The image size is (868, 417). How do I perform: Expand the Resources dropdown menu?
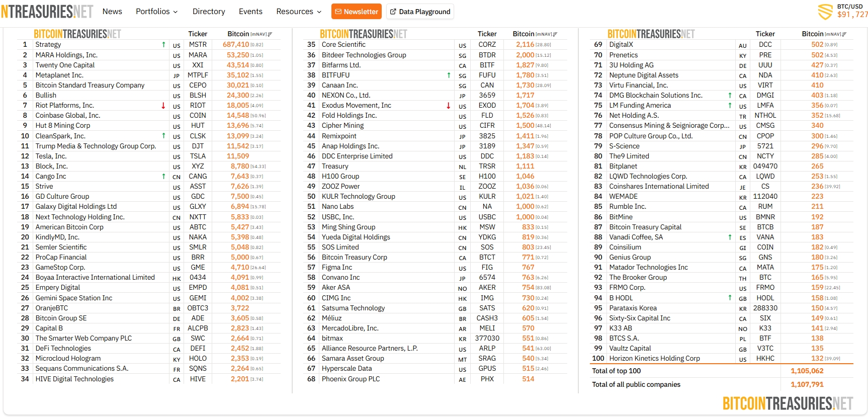[299, 12]
